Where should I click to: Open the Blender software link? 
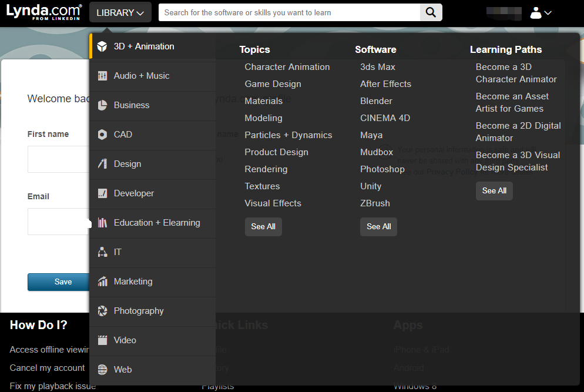click(376, 101)
